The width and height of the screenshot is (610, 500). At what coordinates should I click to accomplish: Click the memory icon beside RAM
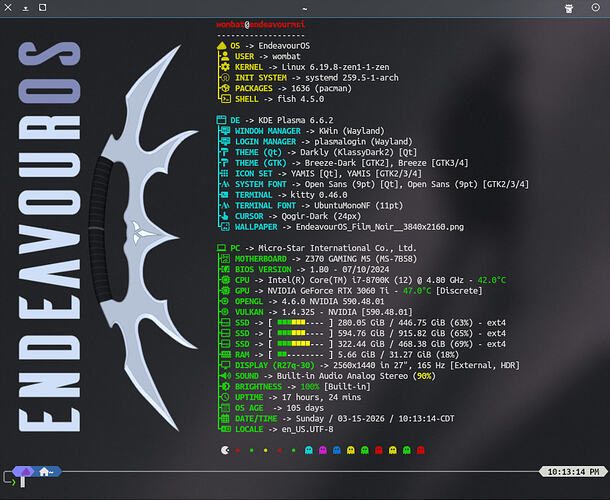226,354
